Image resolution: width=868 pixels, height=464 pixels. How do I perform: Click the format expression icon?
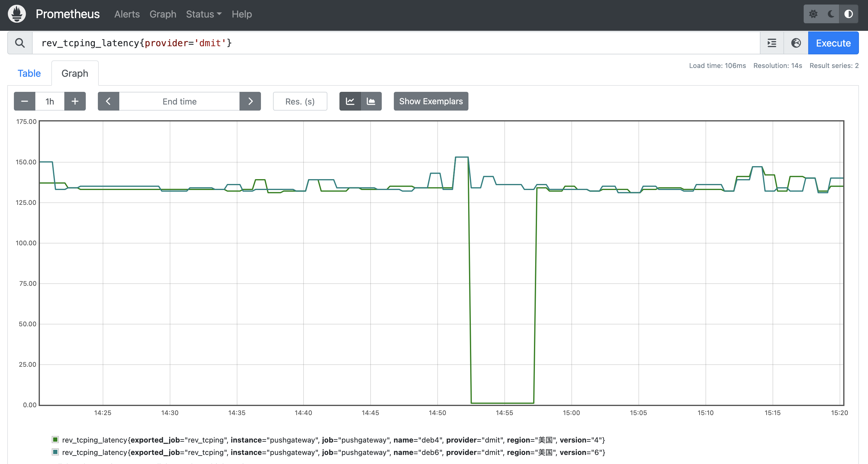[x=772, y=43]
